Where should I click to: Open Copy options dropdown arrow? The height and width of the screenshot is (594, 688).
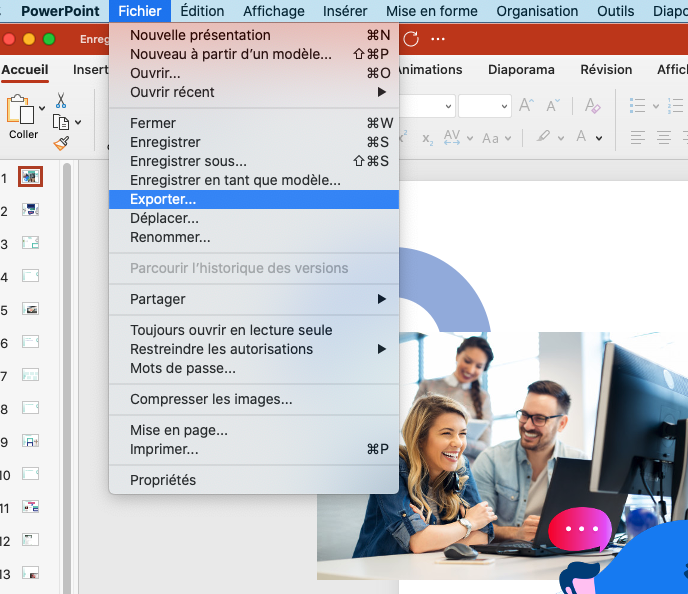click(x=78, y=122)
